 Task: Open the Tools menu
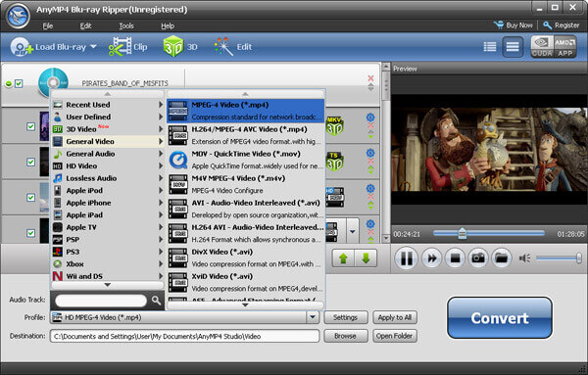pos(126,25)
